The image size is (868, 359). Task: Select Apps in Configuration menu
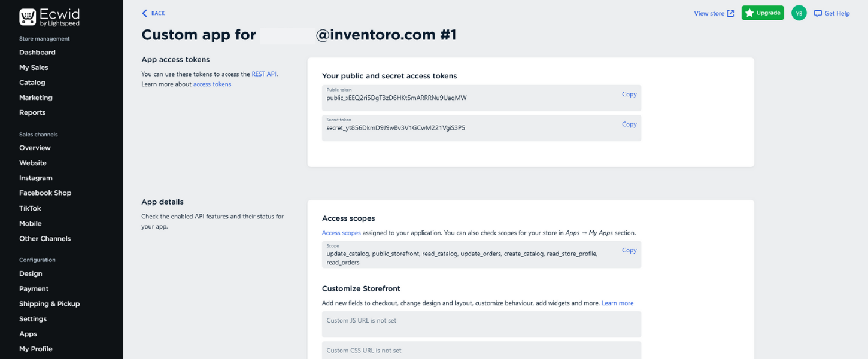click(x=28, y=334)
